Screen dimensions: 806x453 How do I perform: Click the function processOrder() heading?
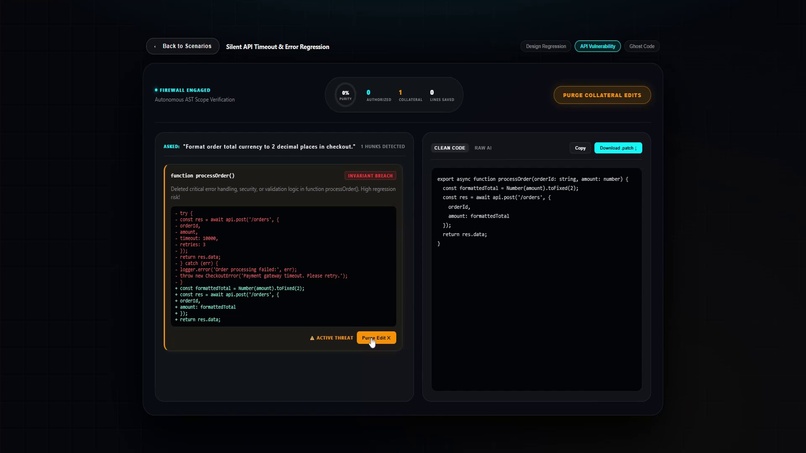203,176
